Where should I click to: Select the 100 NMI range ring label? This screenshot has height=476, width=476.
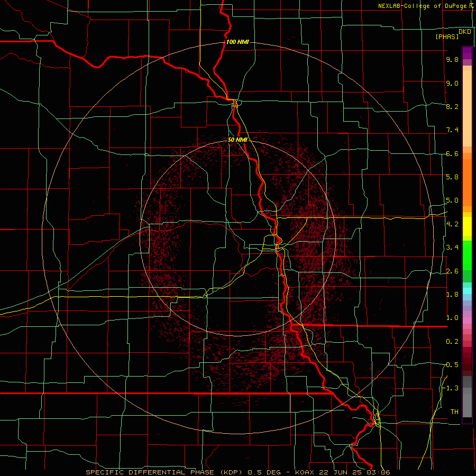pos(237,42)
